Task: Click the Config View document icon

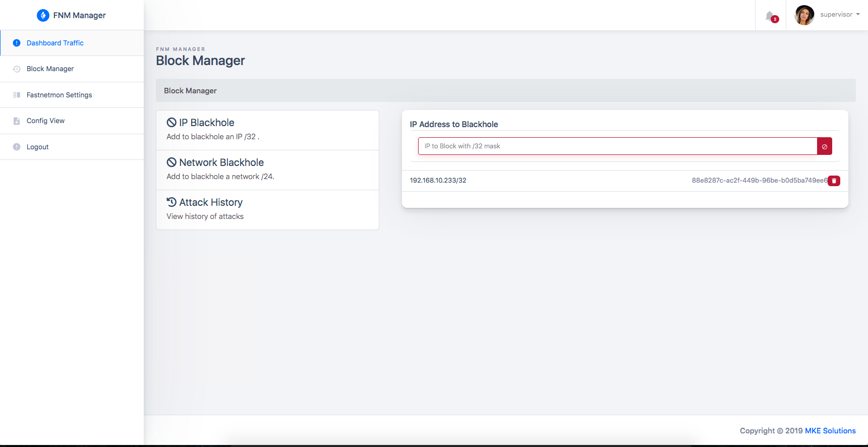Action: coord(17,121)
